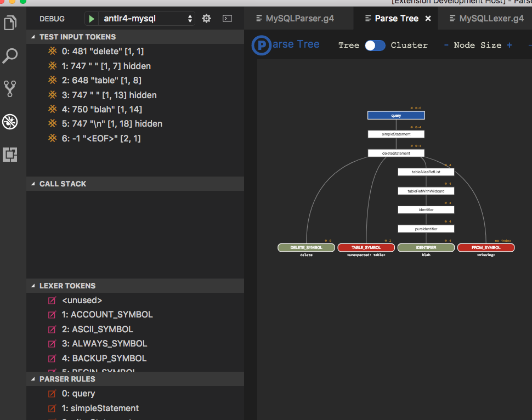Switch parse tree layout from Tree to Cluster

[x=375, y=46]
